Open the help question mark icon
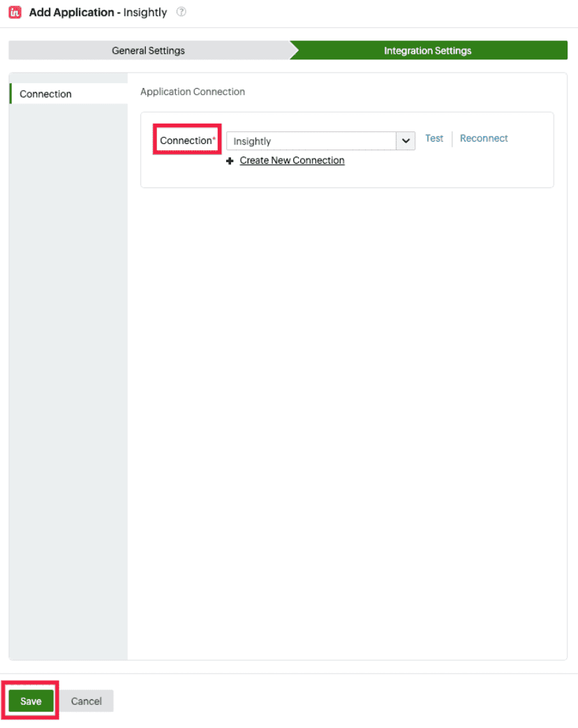The height and width of the screenshot is (728, 578). pyautogui.click(x=181, y=12)
